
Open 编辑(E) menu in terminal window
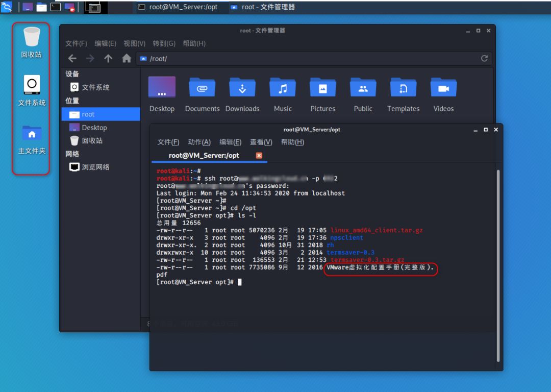(x=231, y=142)
